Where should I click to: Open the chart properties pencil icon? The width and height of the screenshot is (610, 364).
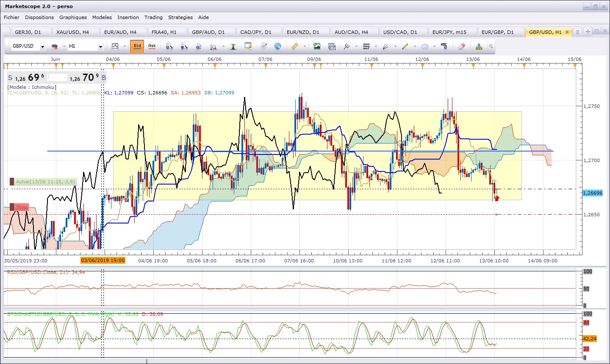248,46
